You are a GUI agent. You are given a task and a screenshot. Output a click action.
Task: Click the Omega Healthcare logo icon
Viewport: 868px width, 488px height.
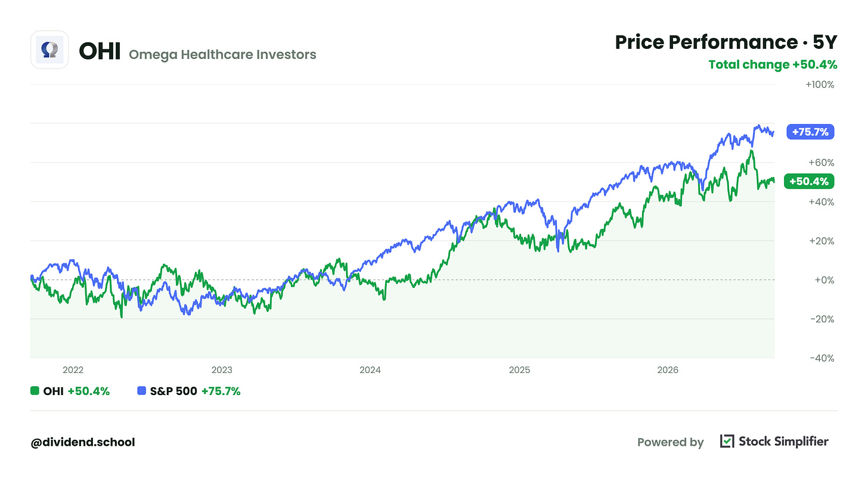coord(49,49)
